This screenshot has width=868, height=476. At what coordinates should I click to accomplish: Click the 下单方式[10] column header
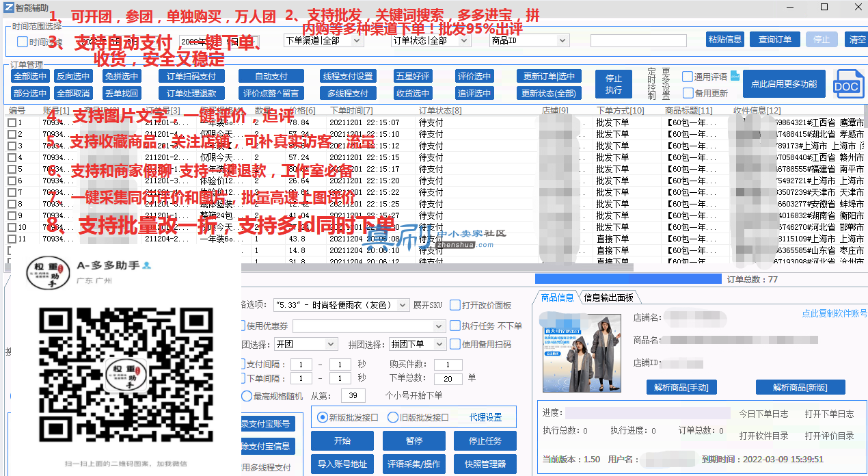pyautogui.click(x=620, y=110)
